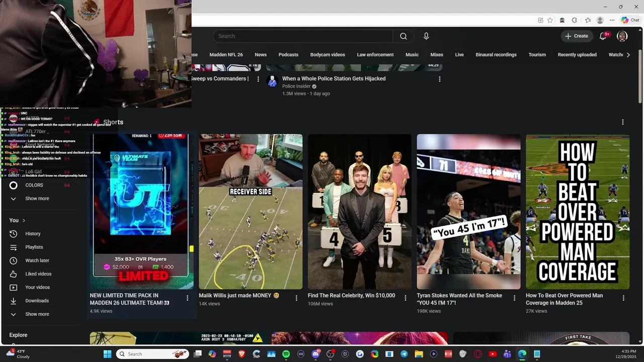Select the Tourism chip
Image resolution: width=644 pixels, height=362 pixels.
537,55
